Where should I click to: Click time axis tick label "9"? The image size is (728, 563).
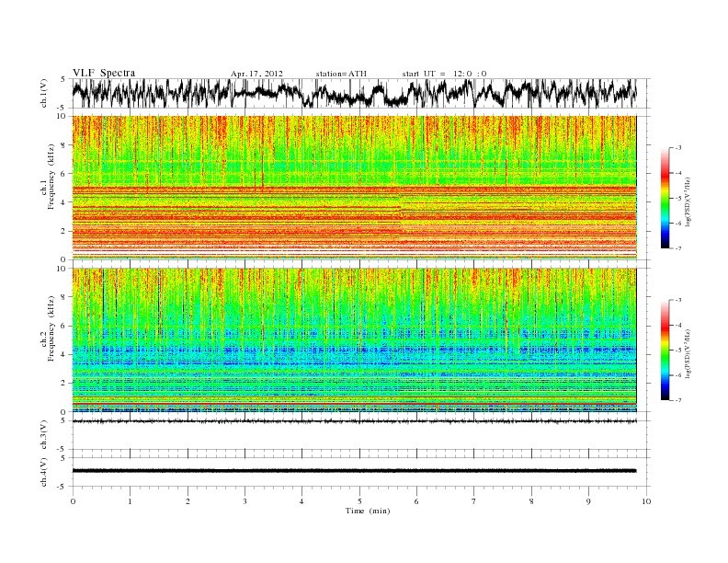point(588,501)
